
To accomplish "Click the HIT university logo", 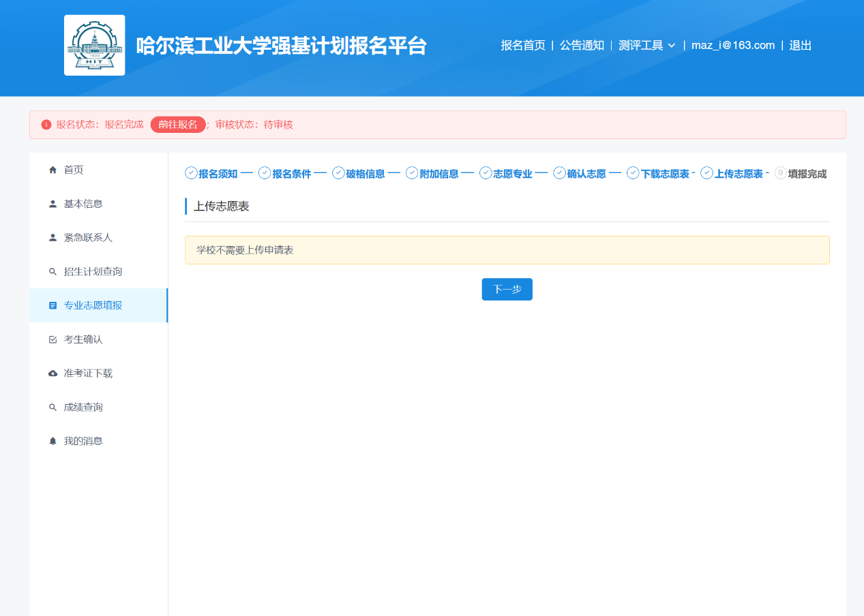I will pyautogui.click(x=94, y=45).
